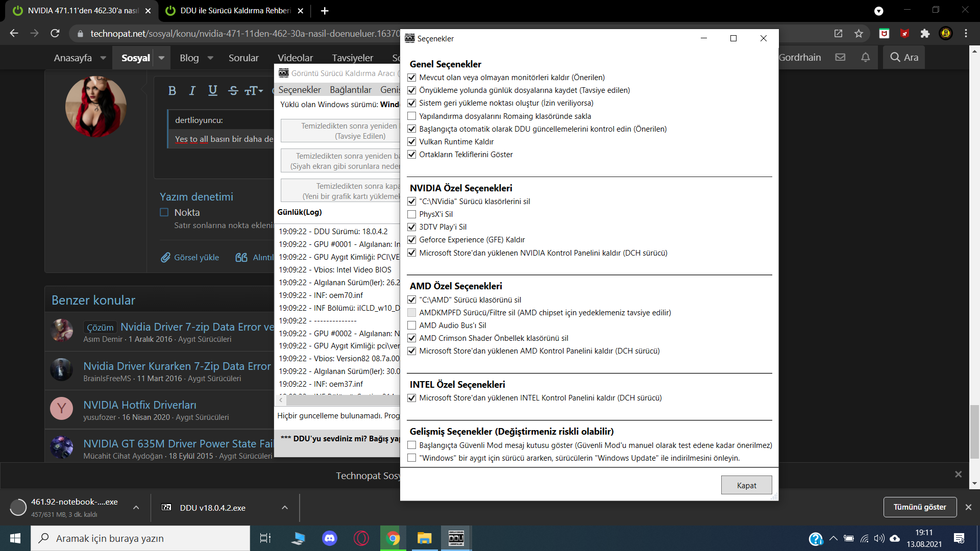This screenshot has height=551, width=980.
Task: Open Discord from the taskbar
Action: tap(330, 538)
